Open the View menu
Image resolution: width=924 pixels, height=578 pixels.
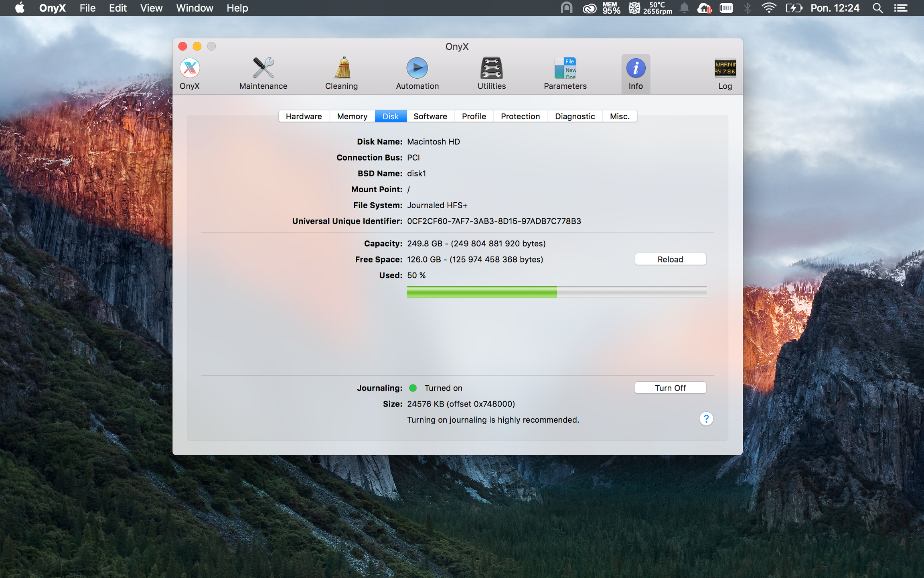click(x=151, y=8)
